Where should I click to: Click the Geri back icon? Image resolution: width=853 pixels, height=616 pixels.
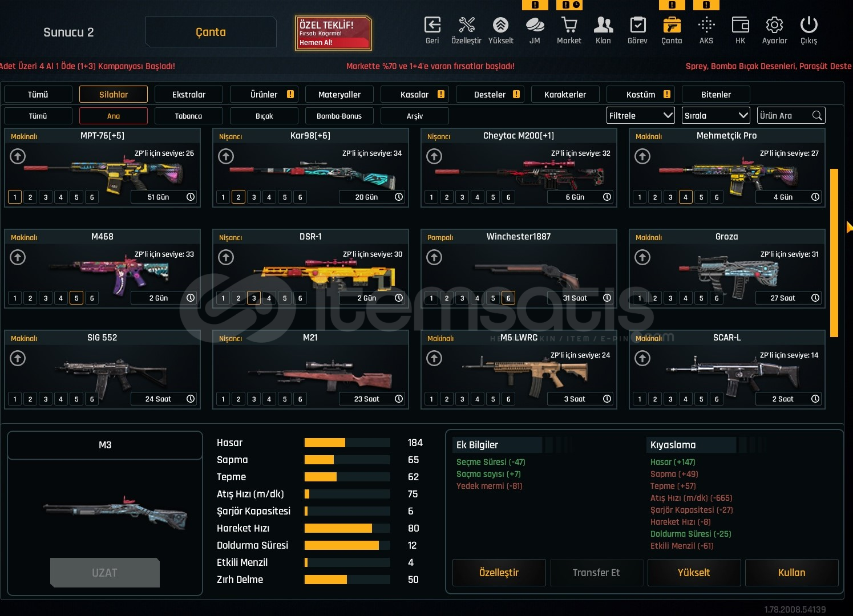(x=432, y=25)
